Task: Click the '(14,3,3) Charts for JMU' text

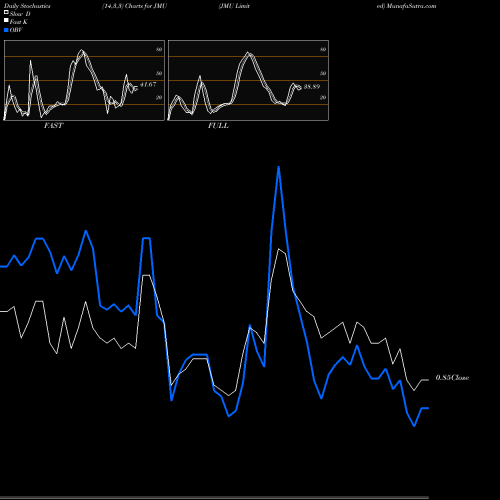Action: (x=135, y=6)
